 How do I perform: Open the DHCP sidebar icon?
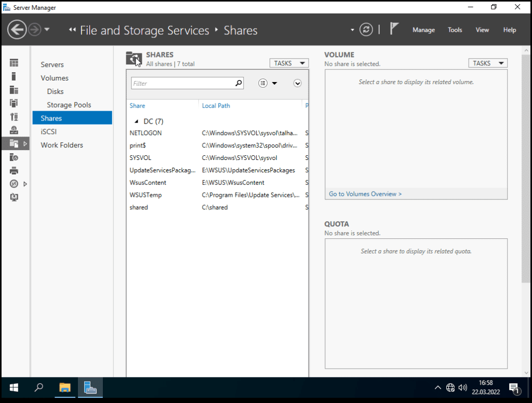coord(14,117)
